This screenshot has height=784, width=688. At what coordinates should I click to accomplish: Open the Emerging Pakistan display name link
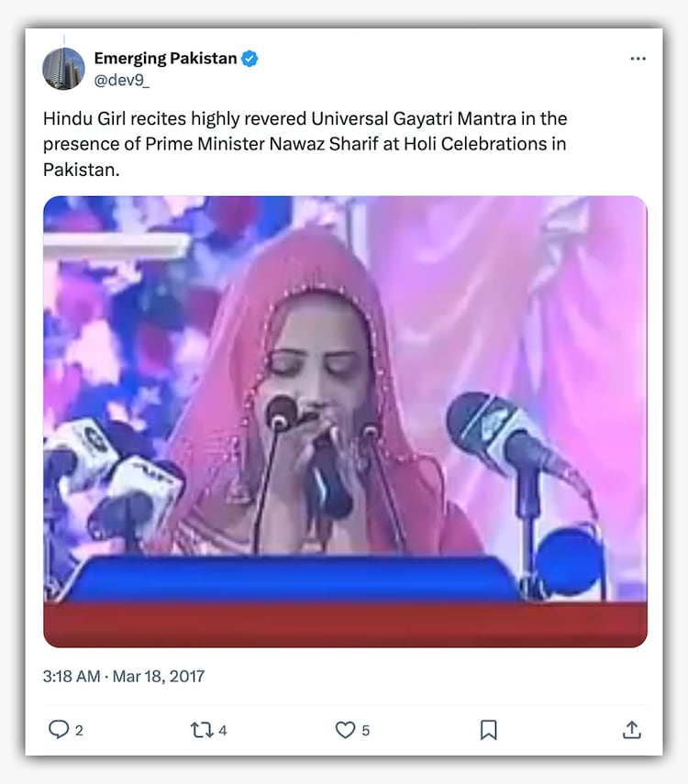[x=165, y=60]
